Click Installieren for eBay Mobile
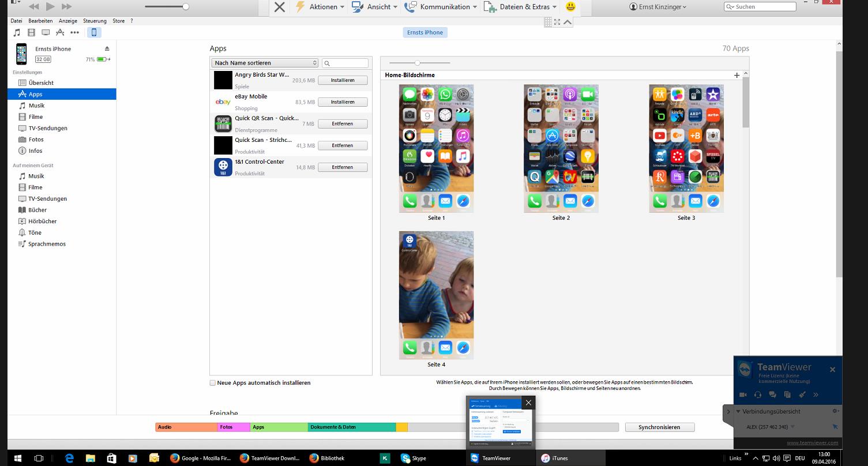868x466 pixels. coord(343,102)
